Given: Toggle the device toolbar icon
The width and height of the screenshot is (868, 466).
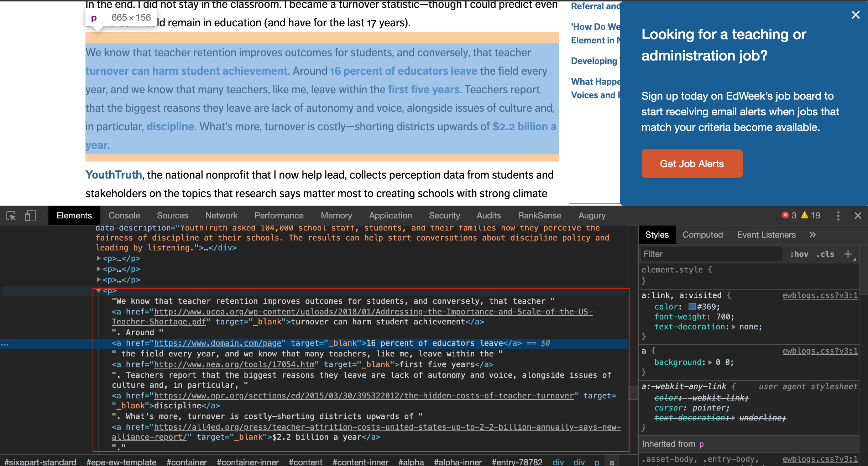Looking at the screenshot, I should [30, 216].
